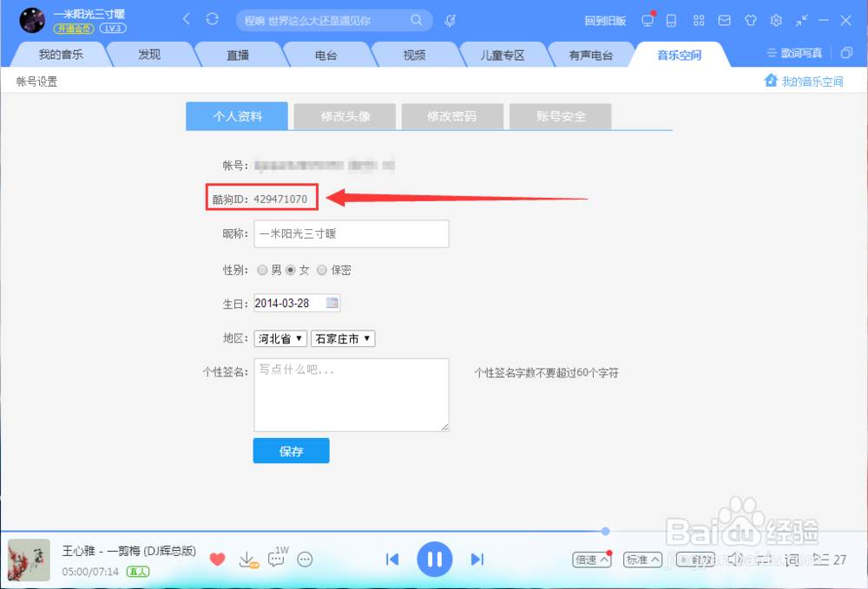The width and height of the screenshot is (868, 589).
Task: Click into the 昵称 nickname input field
Action: pos(352,233)
